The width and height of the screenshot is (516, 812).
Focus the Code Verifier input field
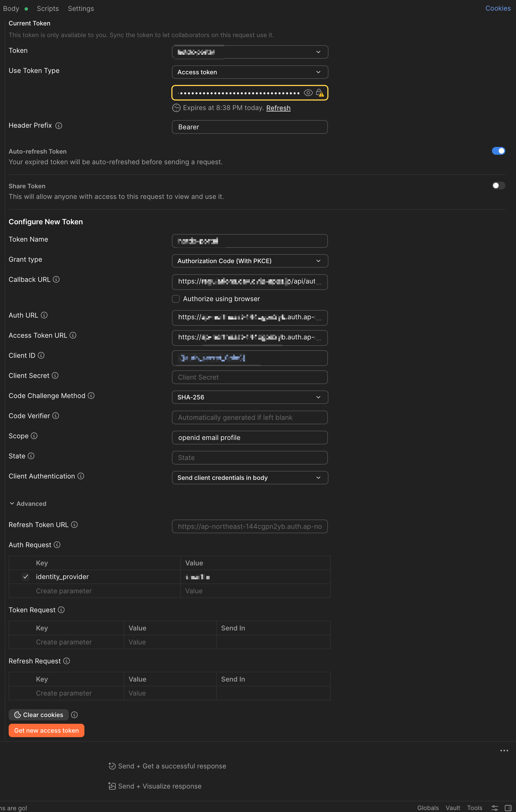[250, 418]
